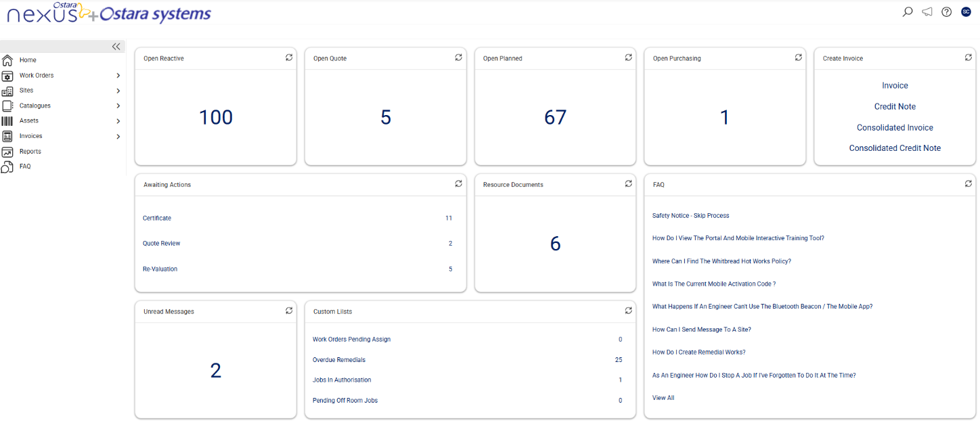The image size is (980, 427).
Task: Refresh the Custom Lists panel
Action: pyautogui.click(x=628, y=311)
